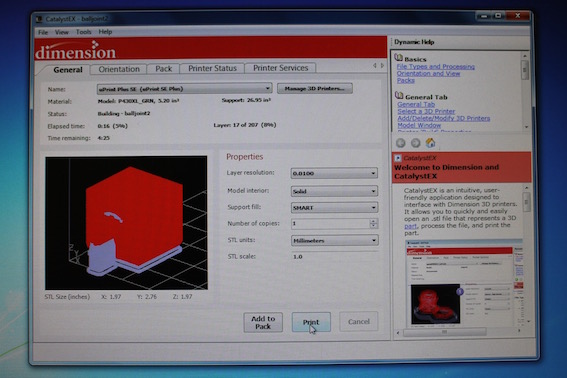Click the help Forward navigation icon
The width and height of the screenshot is (567, 378).
(415, 143)
